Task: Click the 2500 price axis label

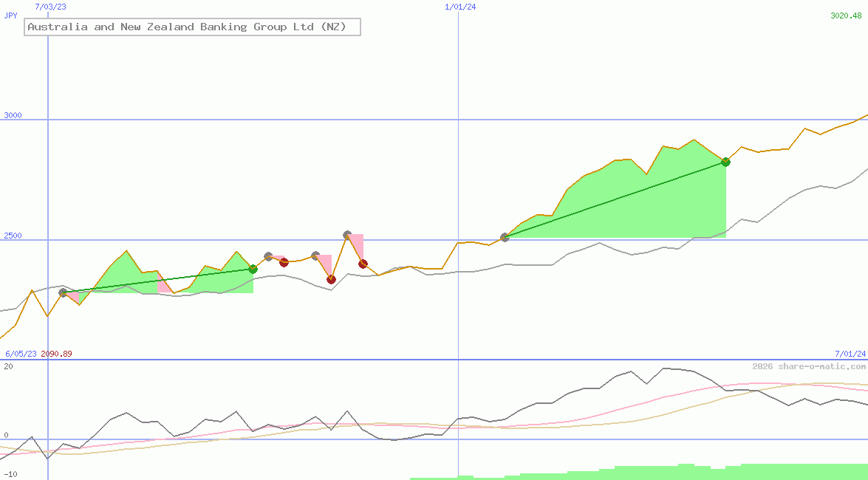Action: coord(13,236)
